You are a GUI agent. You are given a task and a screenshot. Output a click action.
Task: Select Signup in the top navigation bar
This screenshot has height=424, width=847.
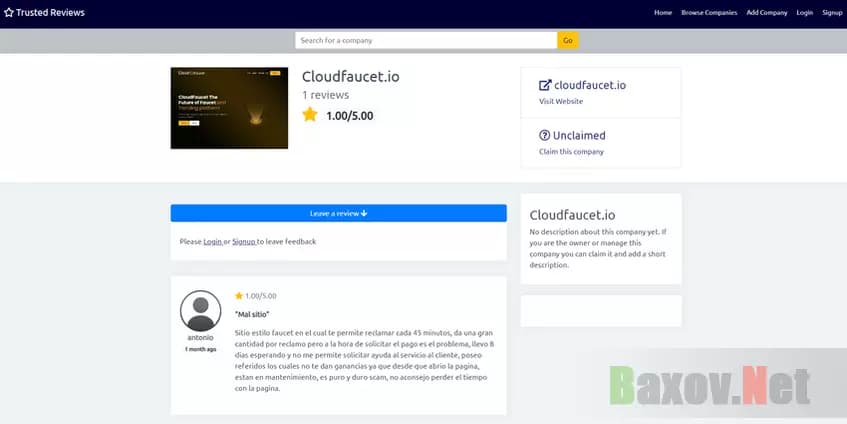832,13
